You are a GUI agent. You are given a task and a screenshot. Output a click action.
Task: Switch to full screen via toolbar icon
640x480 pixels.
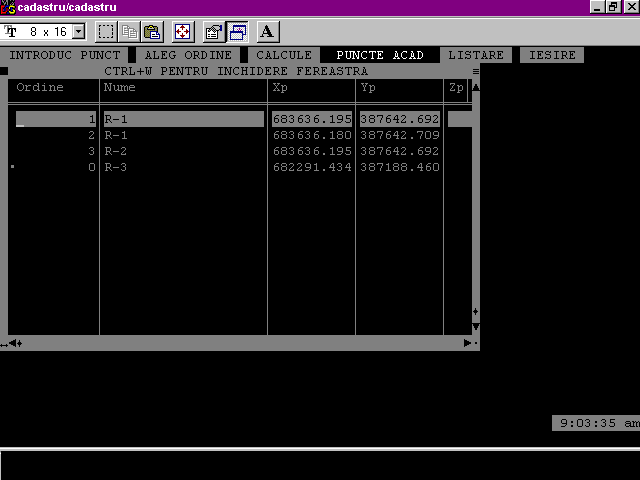[183, 32]
